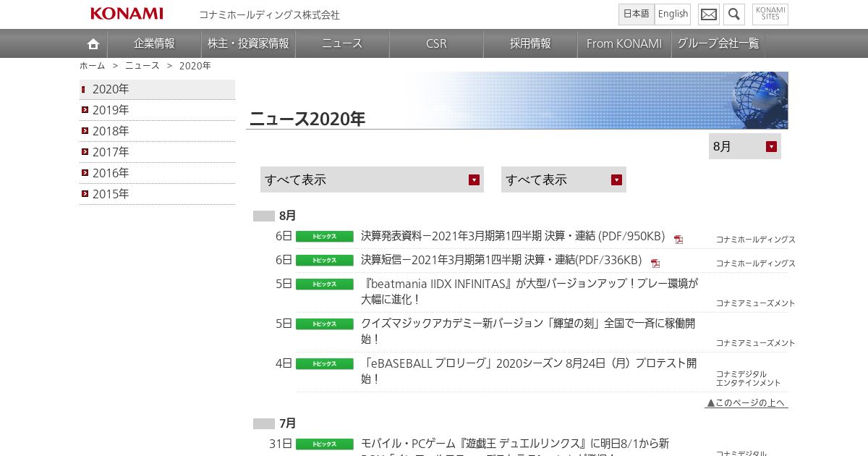Open beatmania IIDX INFINITAS news link
The height and width of the screenshot is (456, 868).
click(529, 291)
